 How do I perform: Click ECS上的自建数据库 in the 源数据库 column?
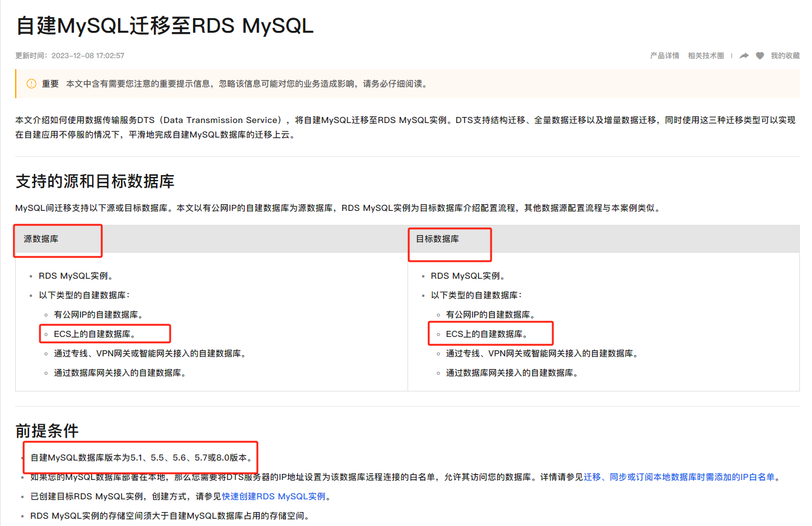pos(94,334)
